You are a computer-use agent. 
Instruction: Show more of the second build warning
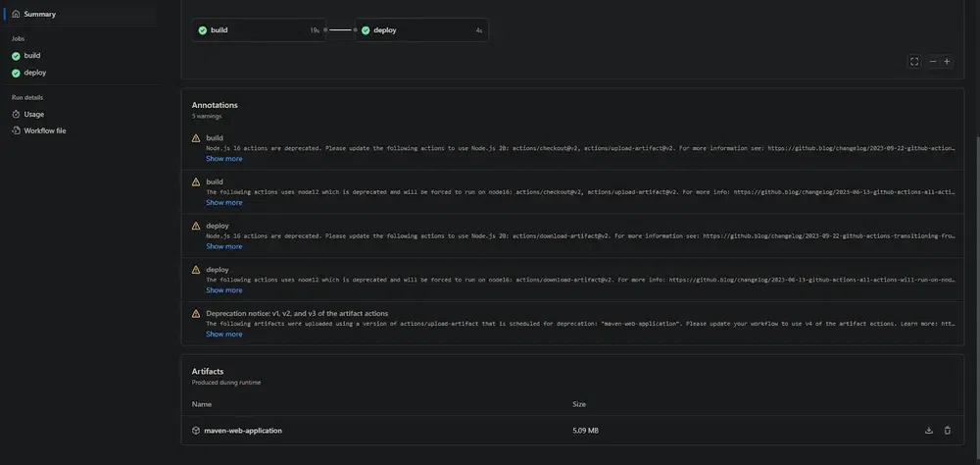click(x=223, y=202)
